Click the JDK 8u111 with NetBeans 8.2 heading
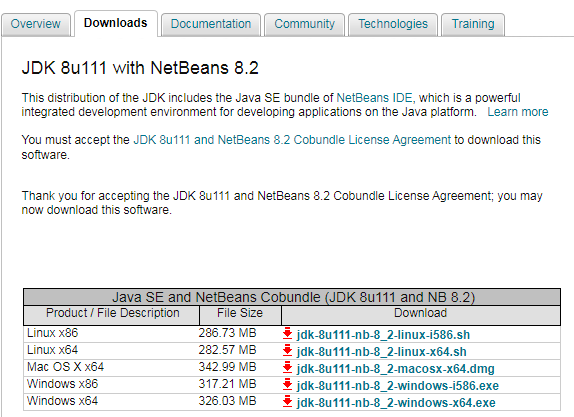574x417 pixels. (x=140, y=68)
